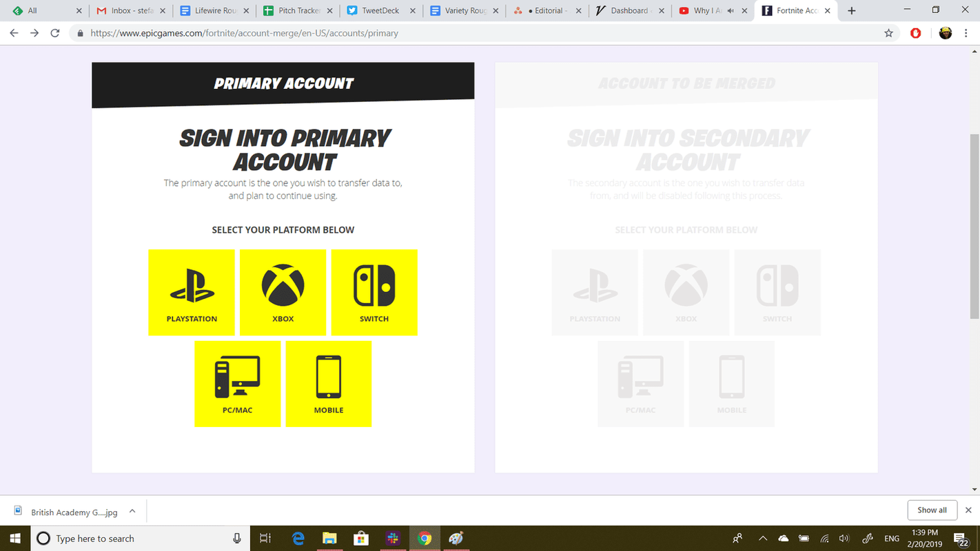Launch Microsoft Edge from taskbar
Viewport: 980px width, 551px height.
tap(298, 539)
